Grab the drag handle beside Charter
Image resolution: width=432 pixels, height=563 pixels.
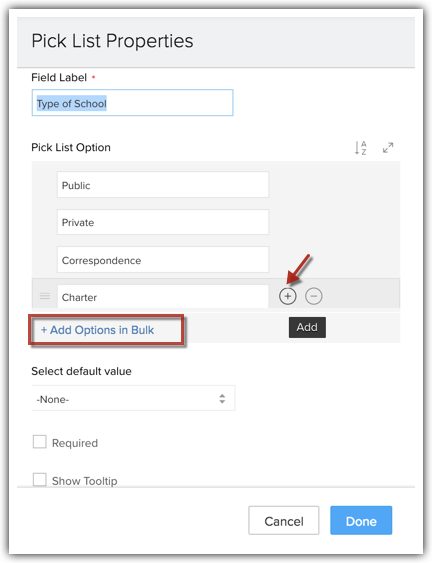point(45,296)
